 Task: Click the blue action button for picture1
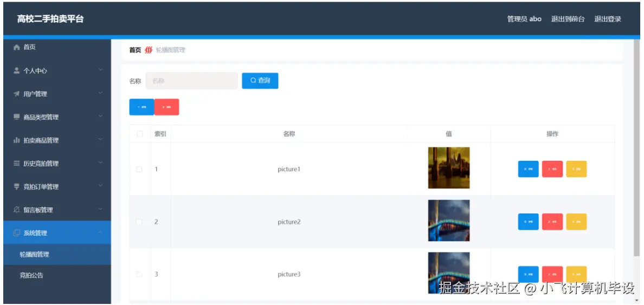tap(528, 169)
